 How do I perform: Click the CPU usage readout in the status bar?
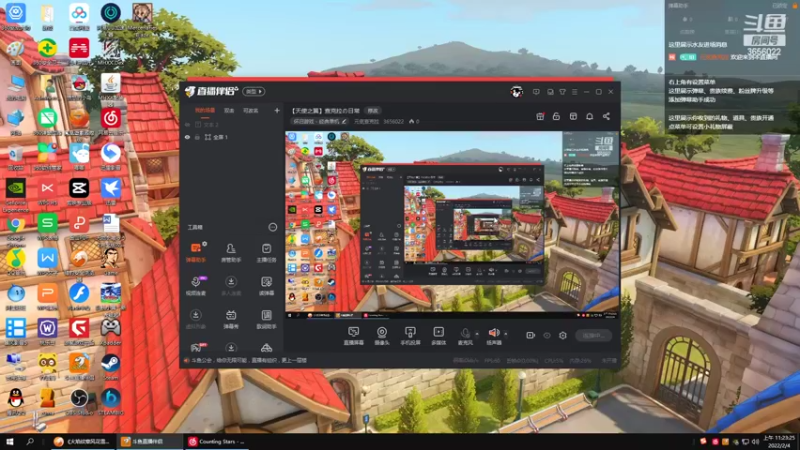pos(554,360)
